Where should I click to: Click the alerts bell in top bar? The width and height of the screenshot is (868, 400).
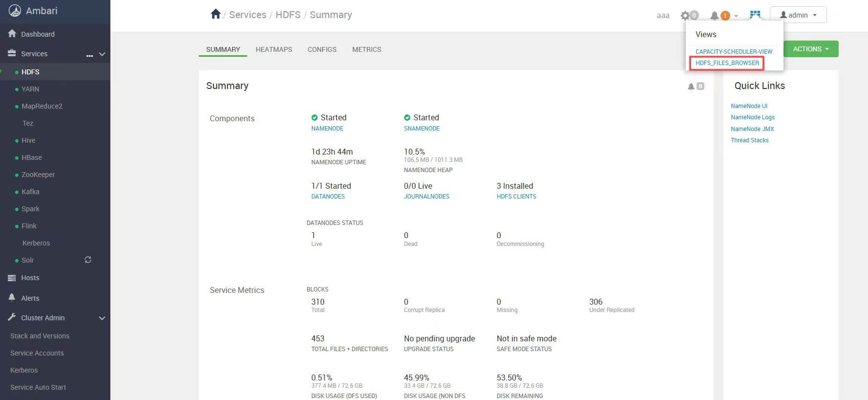point(715,16)
